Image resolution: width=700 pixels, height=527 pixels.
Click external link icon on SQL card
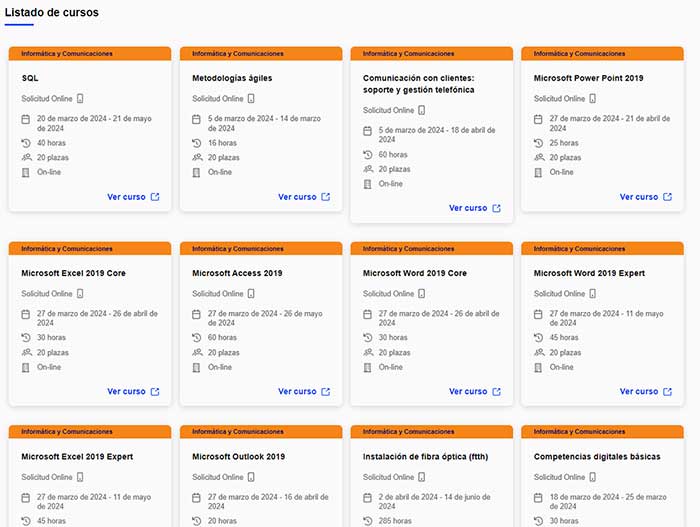click(x=155, y=197)
